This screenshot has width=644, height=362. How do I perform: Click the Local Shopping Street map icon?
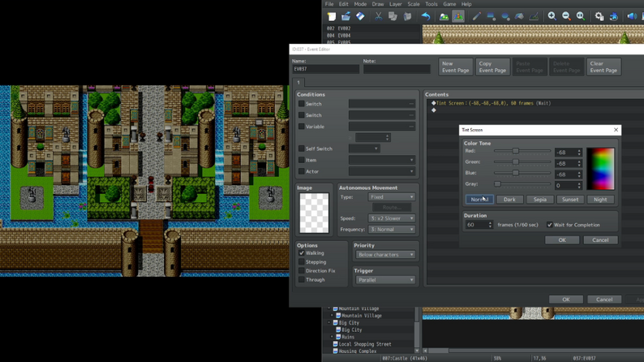pyautogui.click(x=336, y=344)
